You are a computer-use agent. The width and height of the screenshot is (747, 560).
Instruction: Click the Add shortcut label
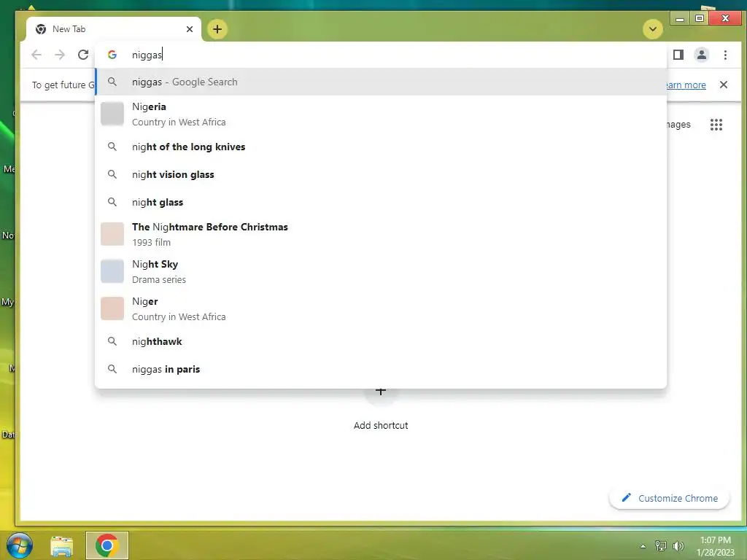pos(381,425)
